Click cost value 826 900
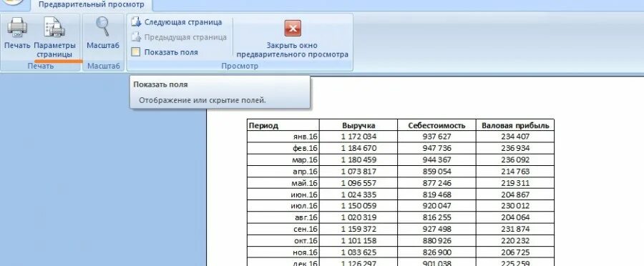Screen dimensions: 644x266 point(436,252)
